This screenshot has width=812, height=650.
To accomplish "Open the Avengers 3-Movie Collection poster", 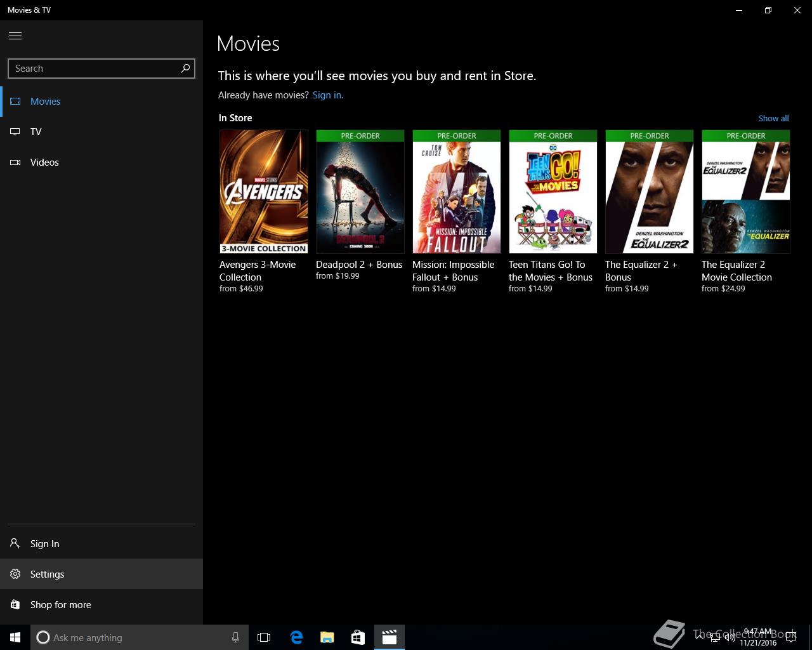I will 263,192.
